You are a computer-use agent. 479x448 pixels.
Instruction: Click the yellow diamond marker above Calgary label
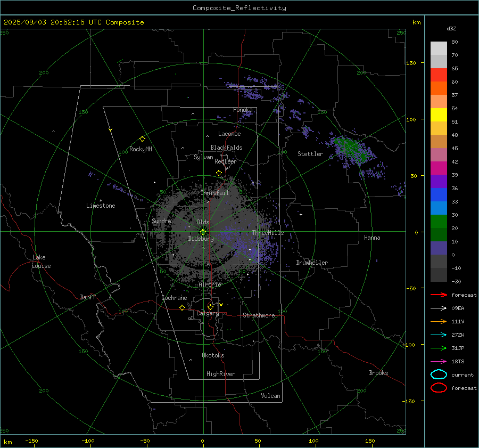[210, 307]
